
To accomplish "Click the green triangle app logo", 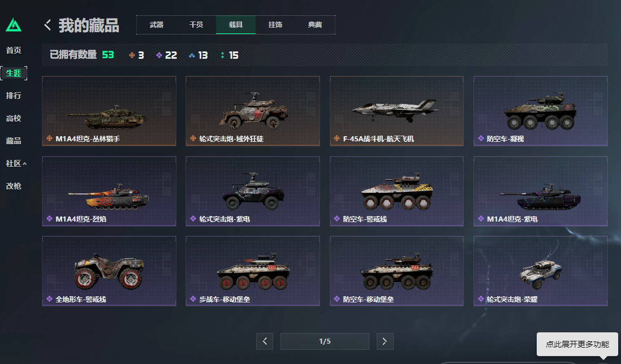I will [x=14, y=25].
